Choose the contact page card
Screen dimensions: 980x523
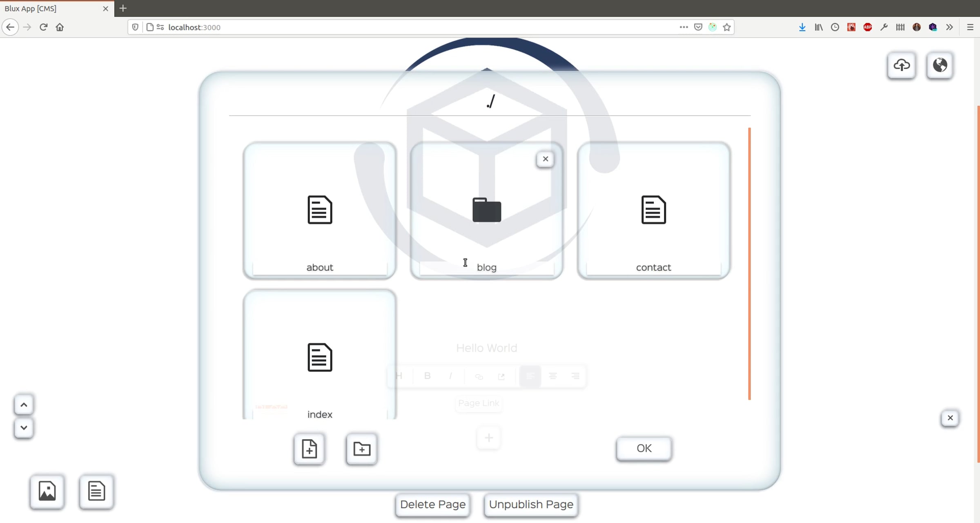pyautogui.click(x=654, y=210)
